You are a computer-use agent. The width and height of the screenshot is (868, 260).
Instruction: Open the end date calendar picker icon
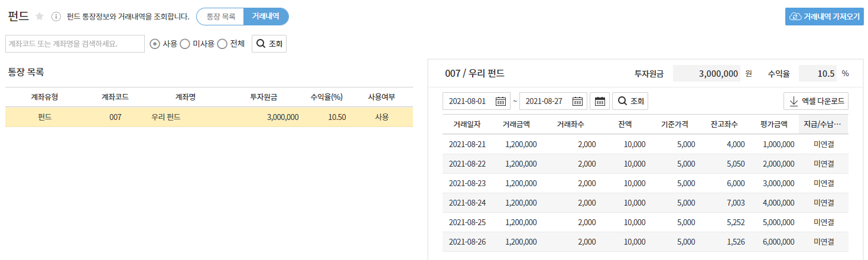click(577, 101)
